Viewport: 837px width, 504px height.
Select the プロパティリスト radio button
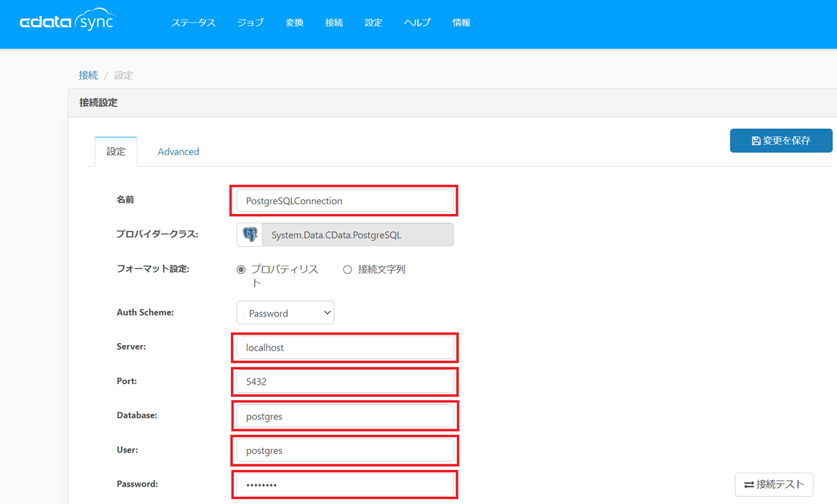(241, 270)
